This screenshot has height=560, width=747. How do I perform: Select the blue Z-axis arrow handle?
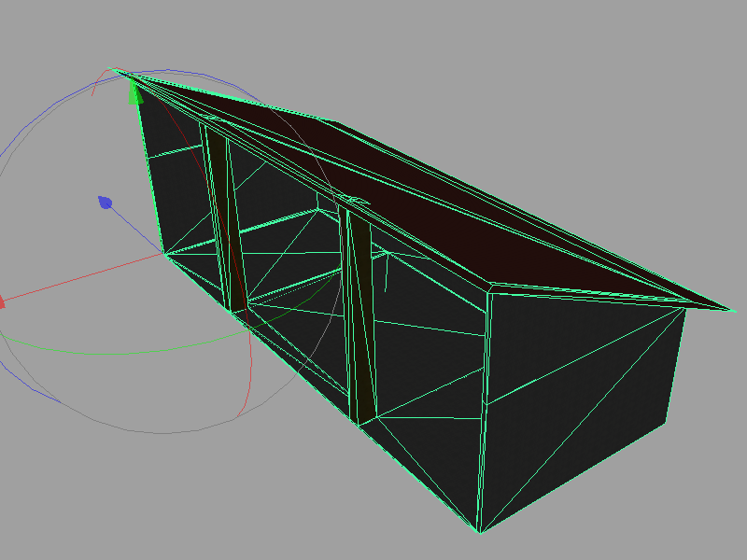click(x=105, y=203)
